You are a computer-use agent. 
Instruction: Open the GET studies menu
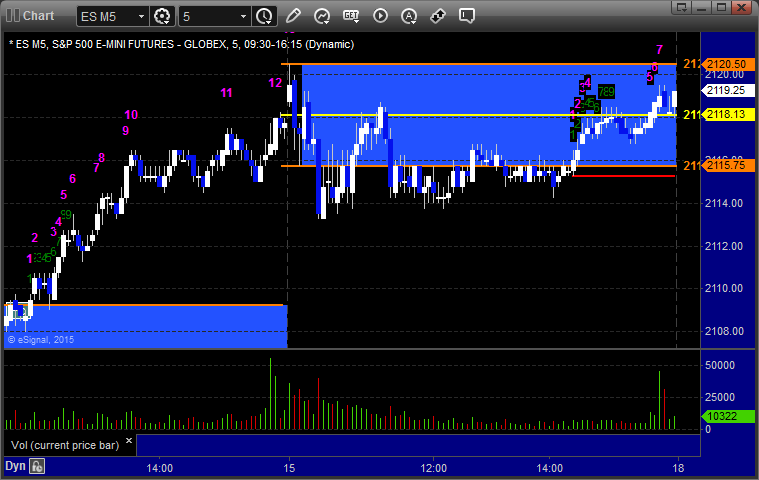pos(351,16)
